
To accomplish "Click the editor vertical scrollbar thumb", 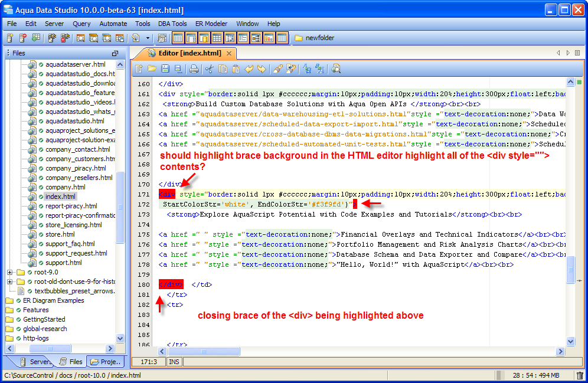I will (570, 270).
